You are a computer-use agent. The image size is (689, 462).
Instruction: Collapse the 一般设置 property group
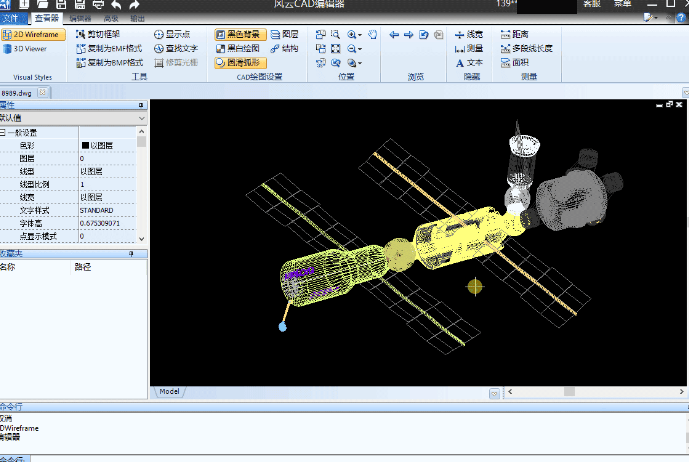coord(4,132)
